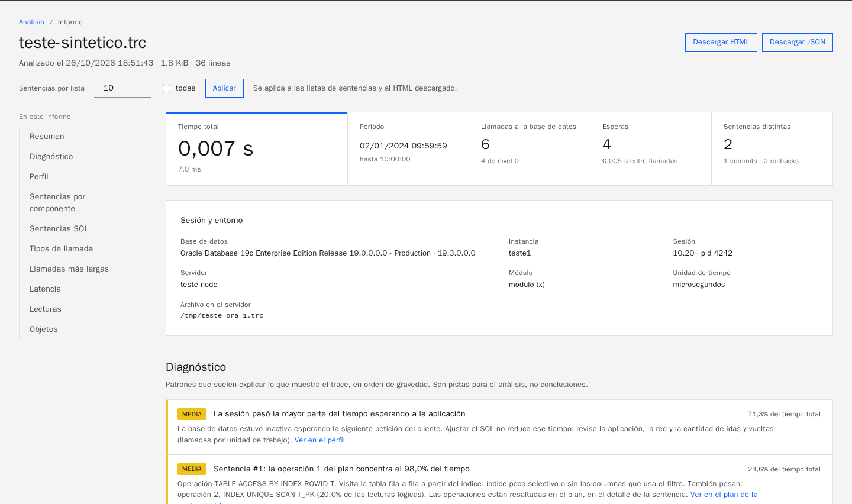The image size is (852, 504).
Task: Apply the statement list setting with Aplicar
Action: [x=224, y=88]
